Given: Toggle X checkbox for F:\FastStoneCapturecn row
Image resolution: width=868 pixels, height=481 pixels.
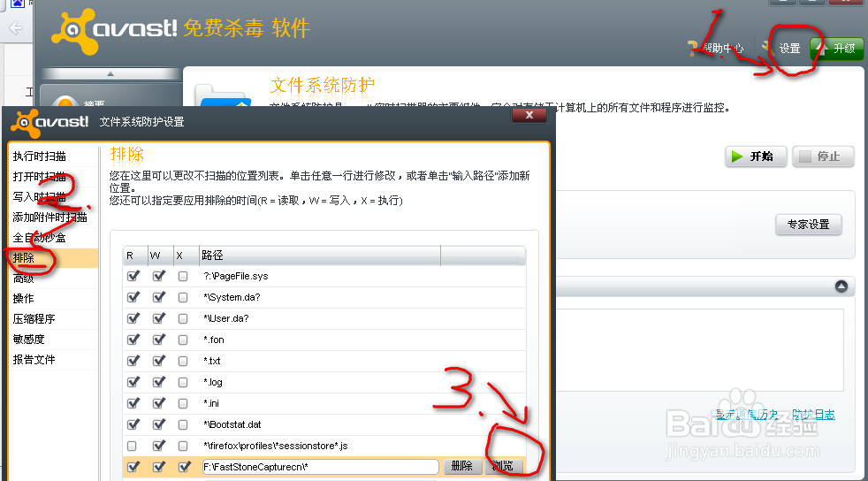Looking at the screenshot, I should point(185,467).
